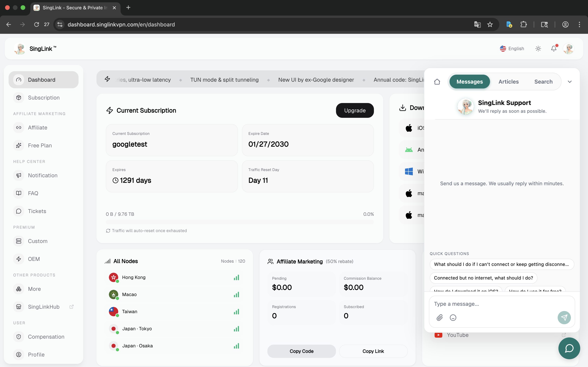Select the Hong Kong node
Image resolution: width=588 pixels, height=367 pixels.
175,277
